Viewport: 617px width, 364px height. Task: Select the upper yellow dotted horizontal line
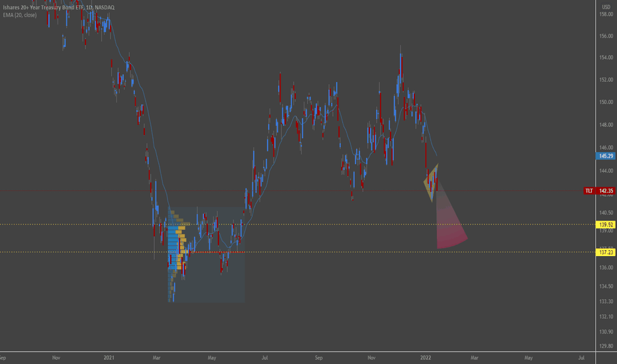[297, 225]
